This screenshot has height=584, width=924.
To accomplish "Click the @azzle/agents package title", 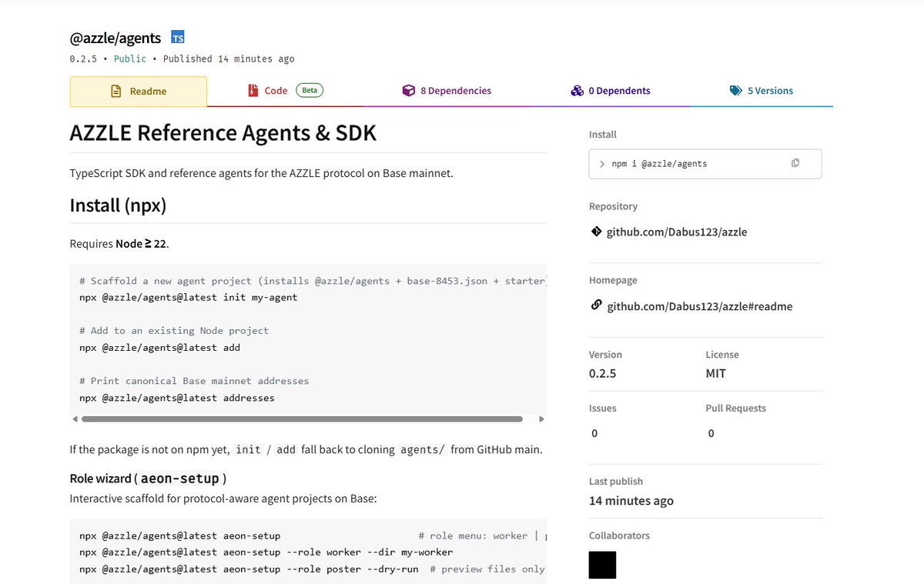I will click(115, 37).
